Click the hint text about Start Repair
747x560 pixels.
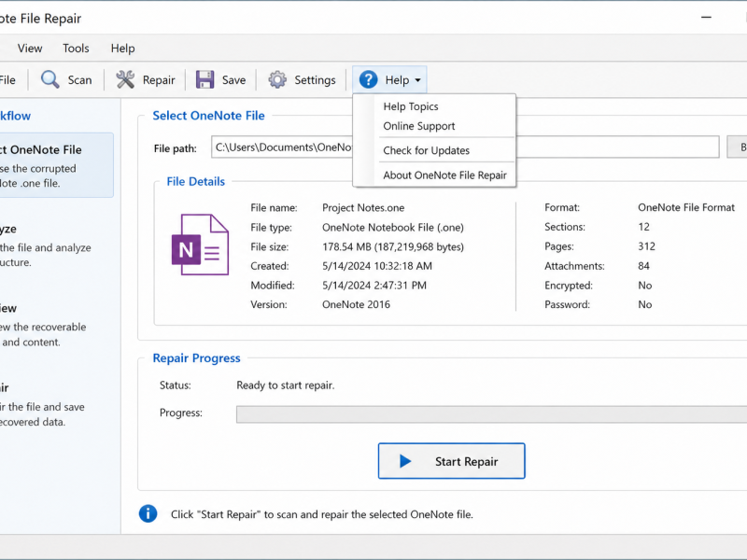(321, 514)
